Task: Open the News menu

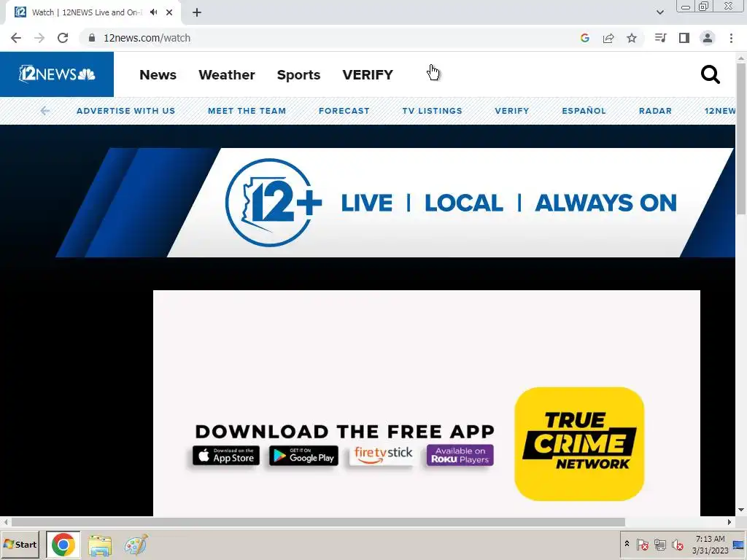Action: pos(158,75)
